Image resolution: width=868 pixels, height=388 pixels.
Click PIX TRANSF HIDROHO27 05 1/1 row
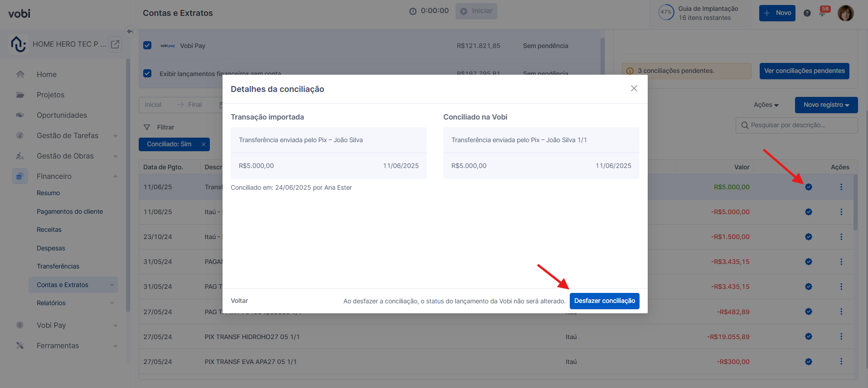point(496,336)
